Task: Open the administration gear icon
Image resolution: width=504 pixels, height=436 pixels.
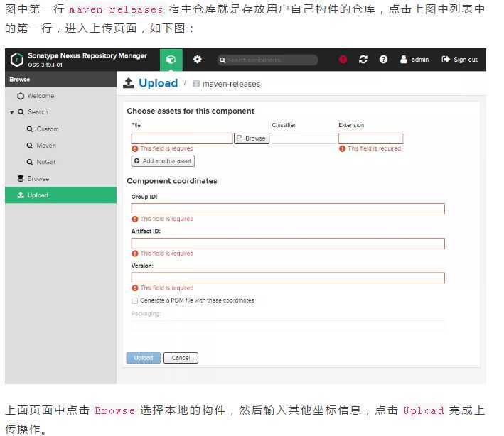Action: [x=198, y=60]
